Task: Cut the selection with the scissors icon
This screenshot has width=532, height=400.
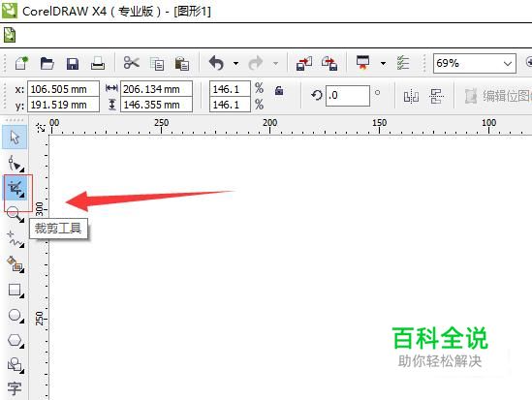Action: coord(131,63)
